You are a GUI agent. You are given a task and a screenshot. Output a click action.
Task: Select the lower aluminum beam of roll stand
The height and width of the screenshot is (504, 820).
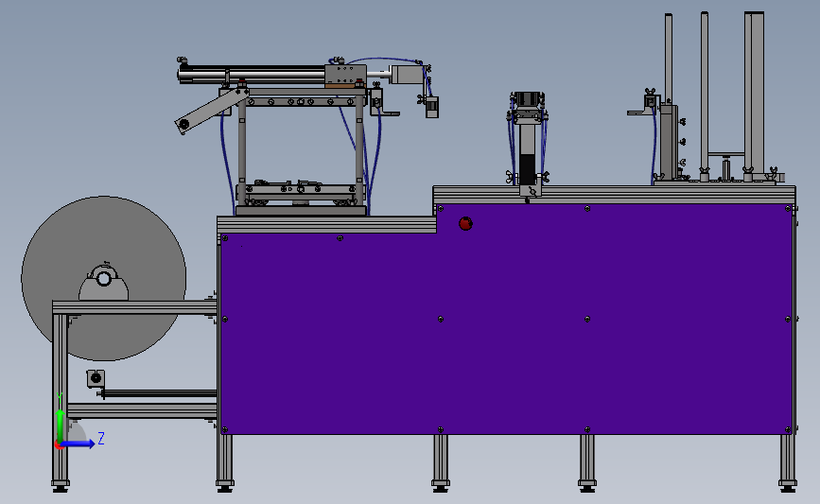click(x=142, y=410)
